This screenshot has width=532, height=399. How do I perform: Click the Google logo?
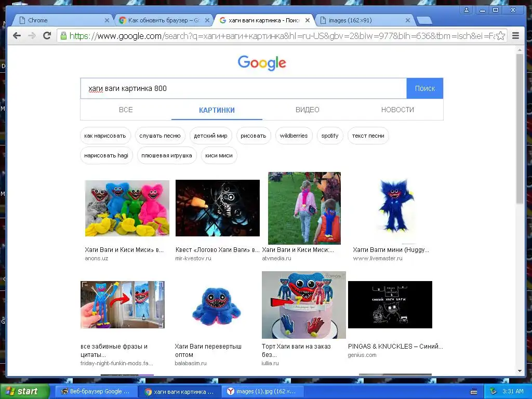262,63
